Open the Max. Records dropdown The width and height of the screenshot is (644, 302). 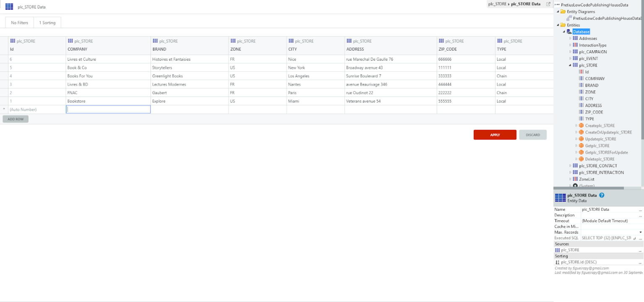pyautogui.click(x=640, y=232)
